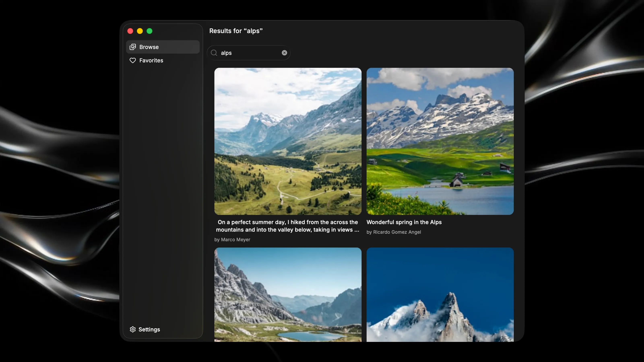
Task: Focus the search field containing alps
Action: pyautogui.click(x=249, y=53)
